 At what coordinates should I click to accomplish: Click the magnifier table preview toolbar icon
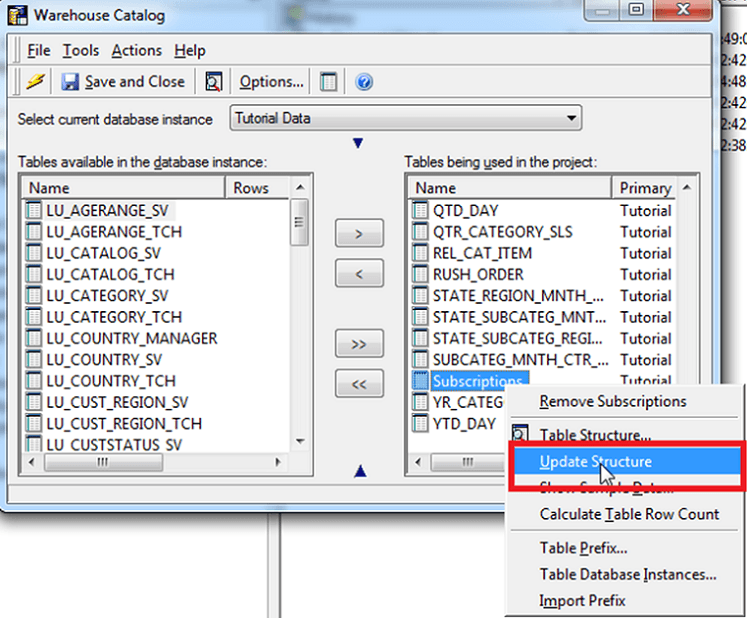[213, 82]
